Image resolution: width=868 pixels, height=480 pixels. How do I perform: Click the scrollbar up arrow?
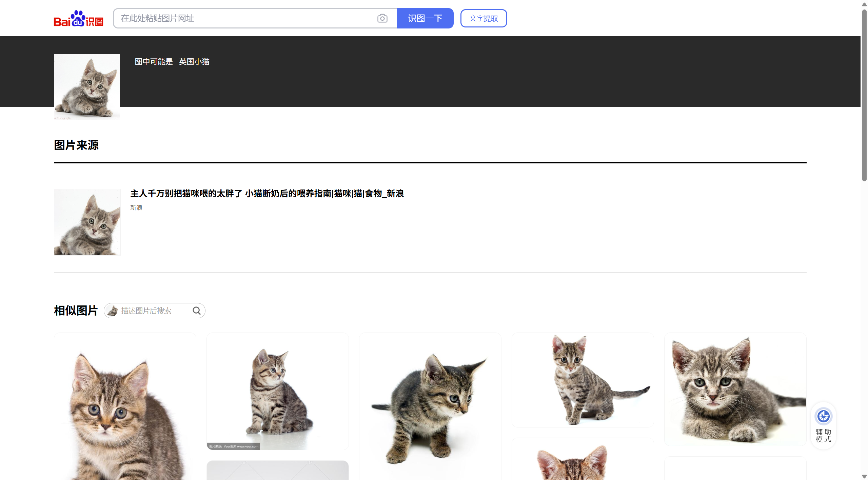point(864,4)
